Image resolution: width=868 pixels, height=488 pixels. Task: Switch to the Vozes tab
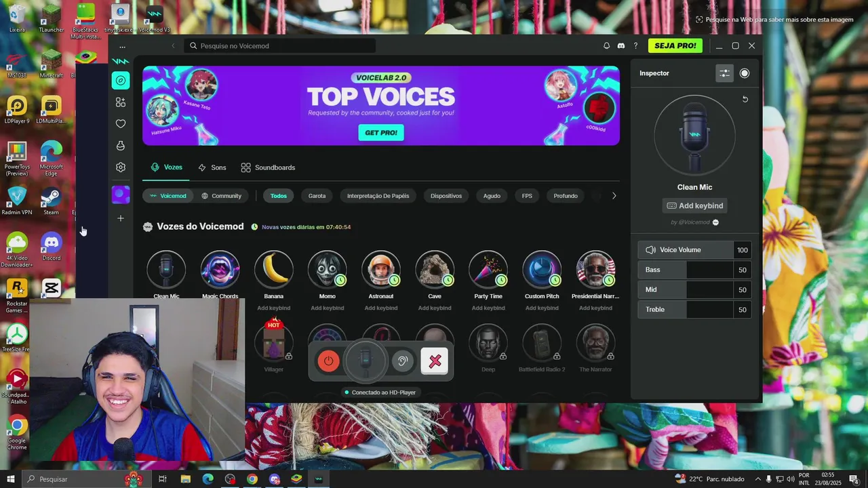[x=167, y=167]
